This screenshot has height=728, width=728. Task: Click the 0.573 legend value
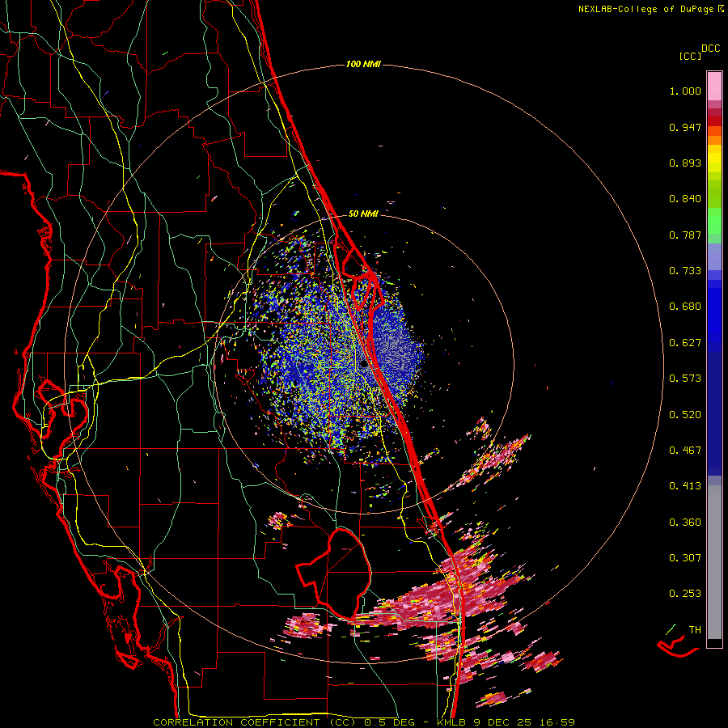point(685,379)
